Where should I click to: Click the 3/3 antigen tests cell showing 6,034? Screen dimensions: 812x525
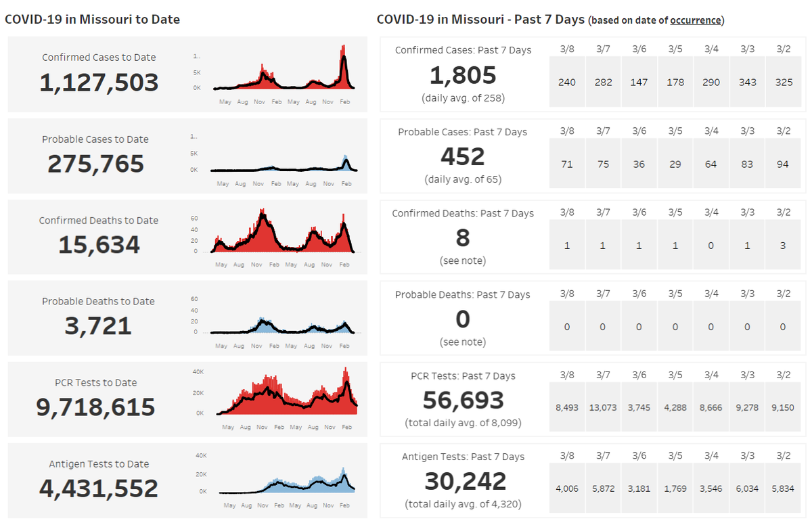747,488
